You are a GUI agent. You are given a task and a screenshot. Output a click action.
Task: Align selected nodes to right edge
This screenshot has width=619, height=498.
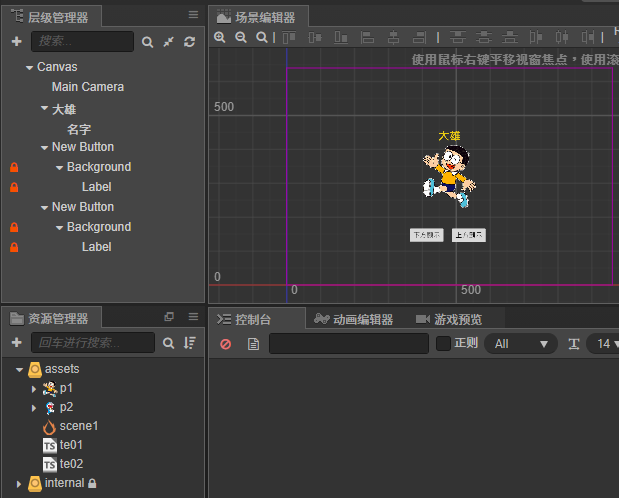419,38
